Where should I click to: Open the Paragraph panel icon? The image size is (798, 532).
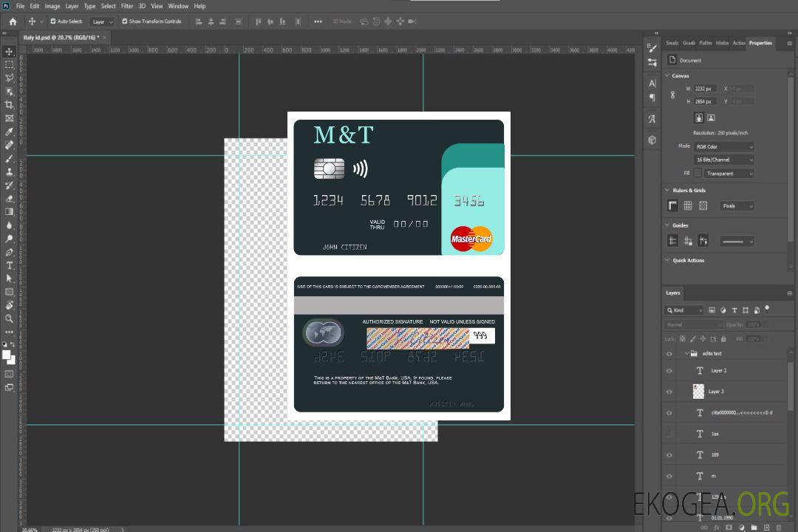pyautogui.click(x=652, y=98)
